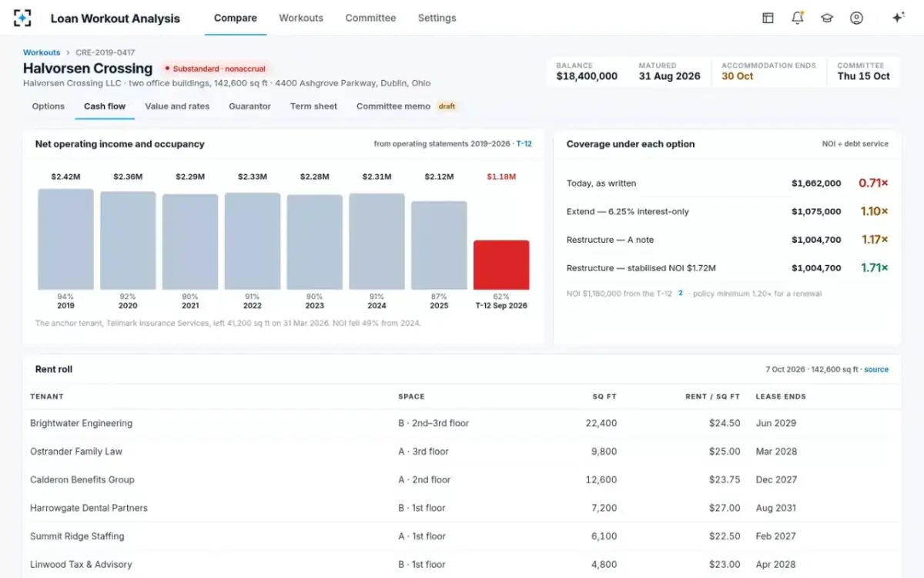Select the Brightwater Engineering tenant row
This screenshot has height=578, width=924.
(x=462, y=423)
